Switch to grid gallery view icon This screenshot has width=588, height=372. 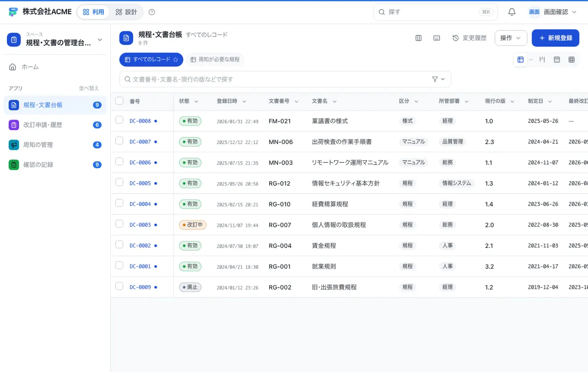click(x=571, y=60)
